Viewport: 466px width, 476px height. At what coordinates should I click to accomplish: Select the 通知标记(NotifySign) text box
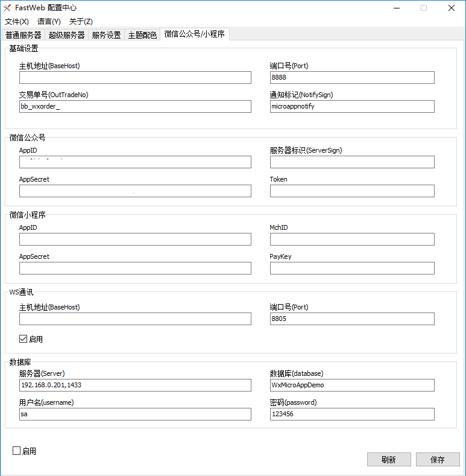pyautogui.click(x=352, y=106)
